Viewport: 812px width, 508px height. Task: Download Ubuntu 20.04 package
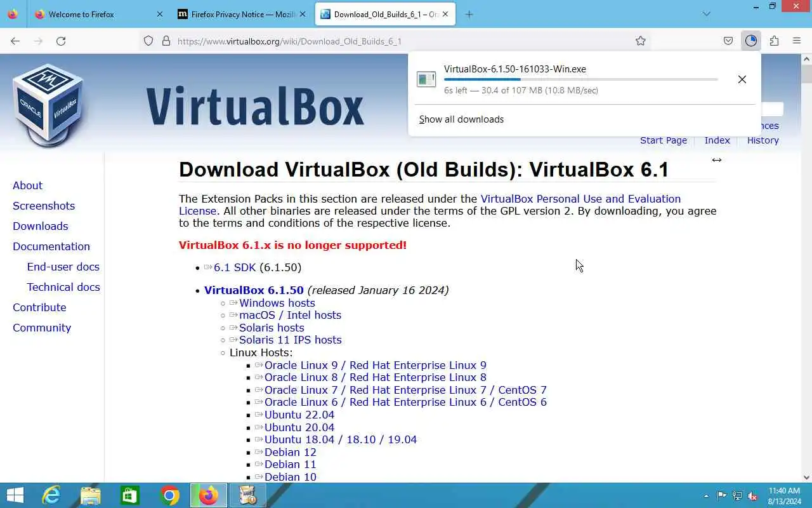click(x=299, y=427)
